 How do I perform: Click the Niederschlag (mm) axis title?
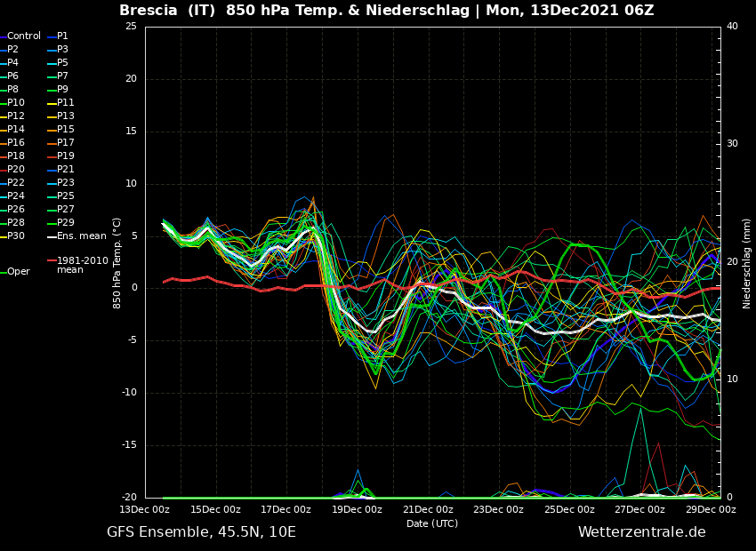(x=746, y=263)
